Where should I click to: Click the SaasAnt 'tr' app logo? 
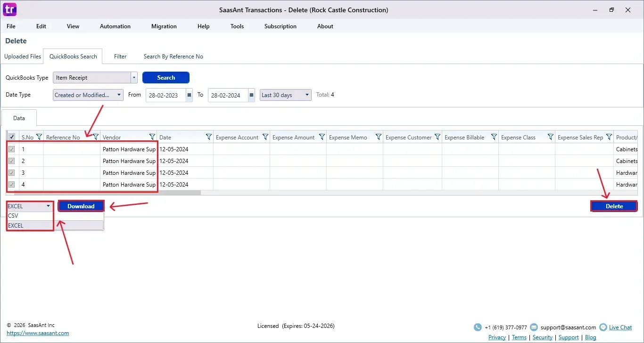tap(10, 9)
